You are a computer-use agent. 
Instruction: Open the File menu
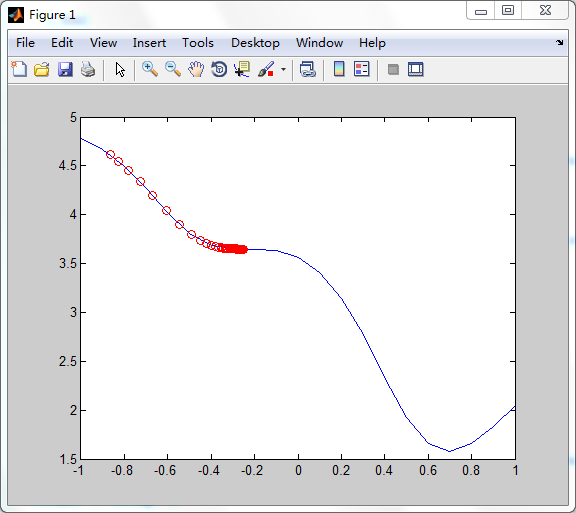tap(25, 43)
